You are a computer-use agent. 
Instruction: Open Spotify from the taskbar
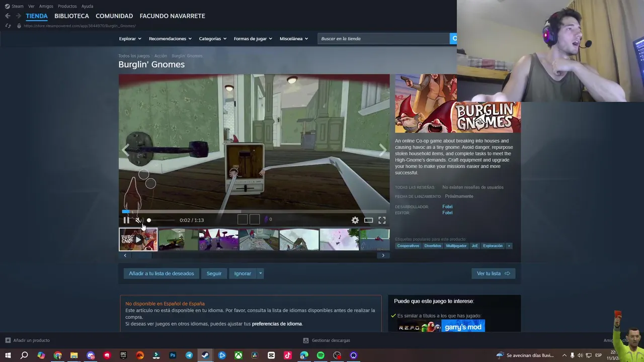(x=320, y=355)
